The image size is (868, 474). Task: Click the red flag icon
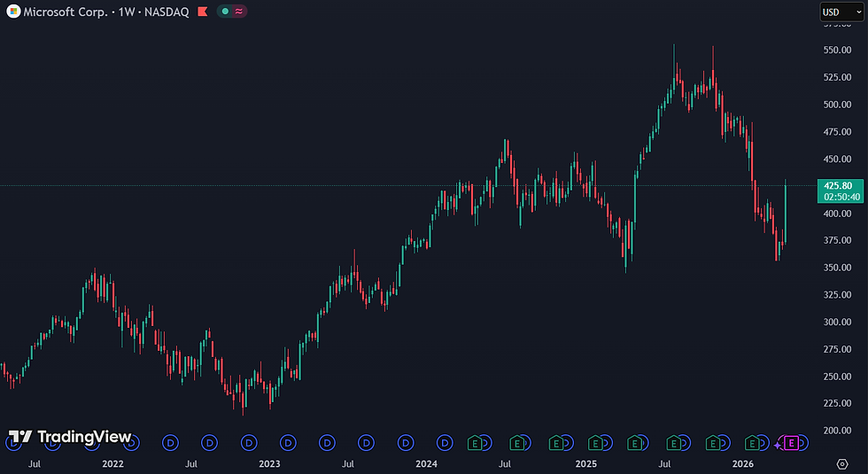[x=203, y=11]
